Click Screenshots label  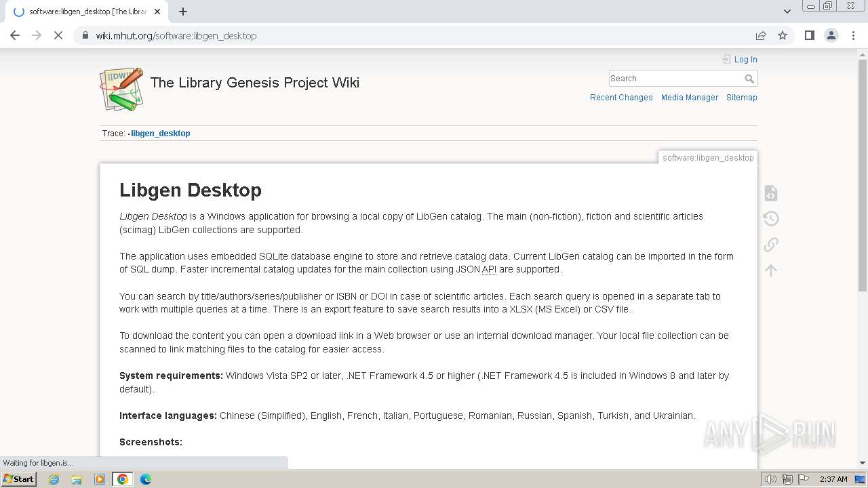click(151, 442)
